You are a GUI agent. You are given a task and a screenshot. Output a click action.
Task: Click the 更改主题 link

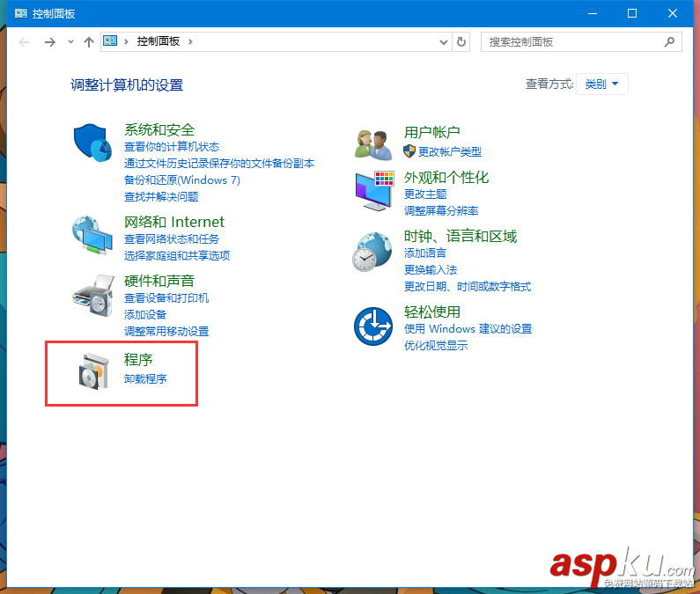[x=425, y=194]
